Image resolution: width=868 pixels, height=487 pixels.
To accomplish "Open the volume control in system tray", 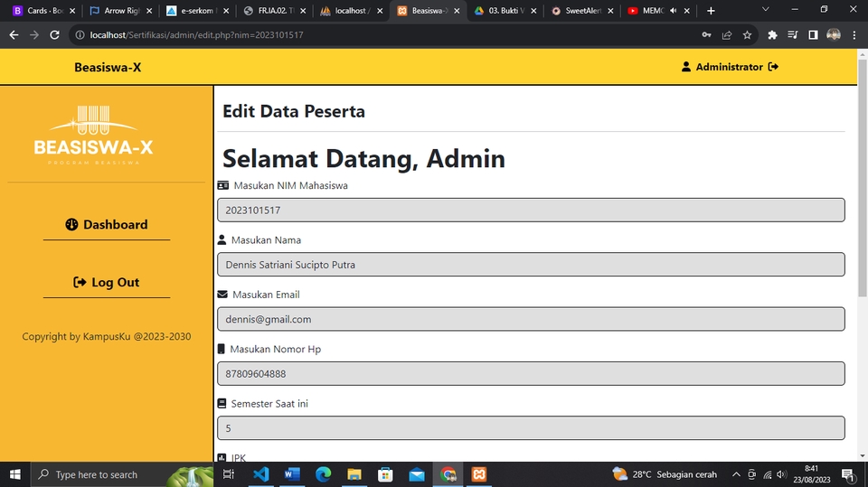I will (781, 474).
